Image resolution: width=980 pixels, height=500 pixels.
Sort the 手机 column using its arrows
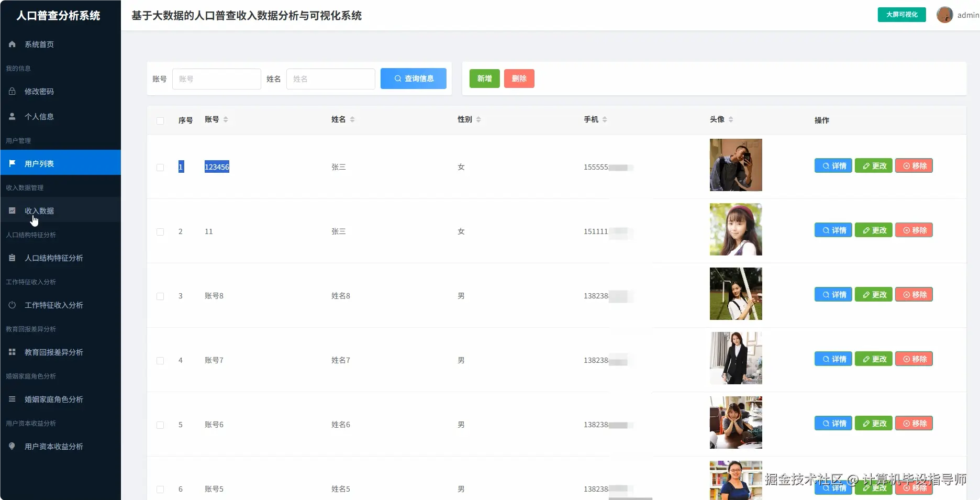coord(605,119)
